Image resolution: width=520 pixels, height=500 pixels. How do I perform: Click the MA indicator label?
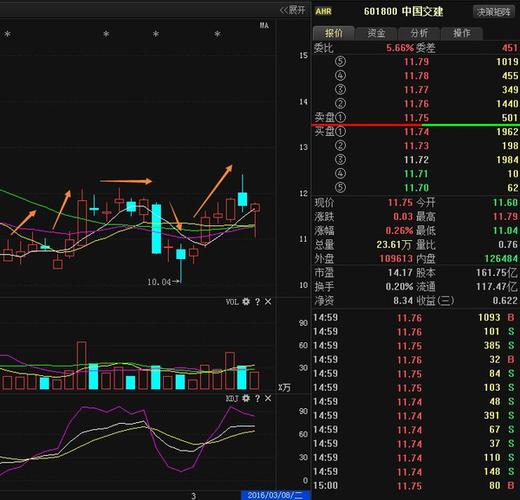[x=264, y=25]
